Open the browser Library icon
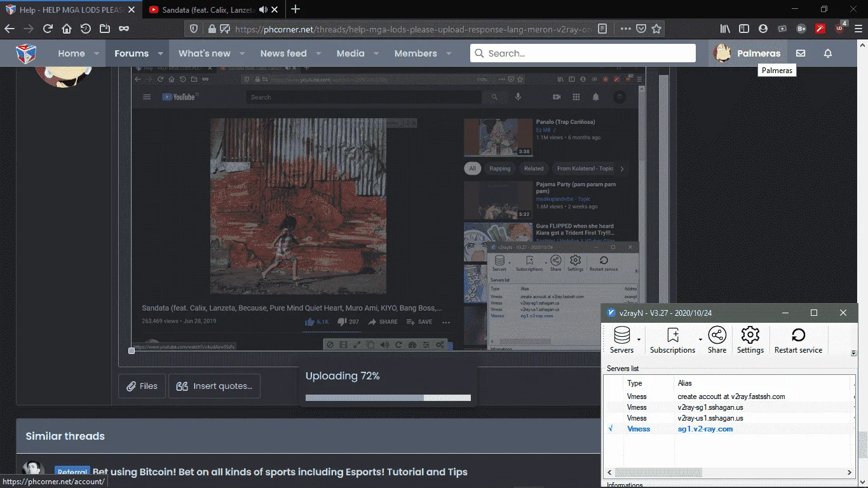This screenshot has height=488, width=868. [725, 29]
